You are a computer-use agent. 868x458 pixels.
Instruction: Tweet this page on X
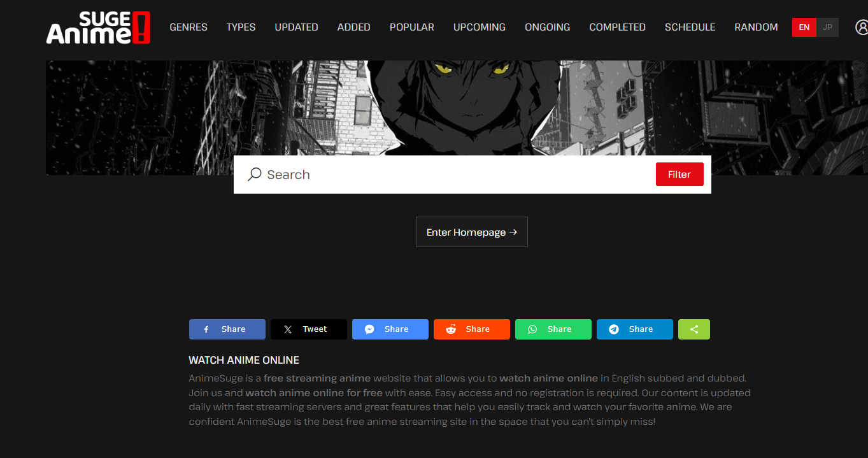[308, 329]
